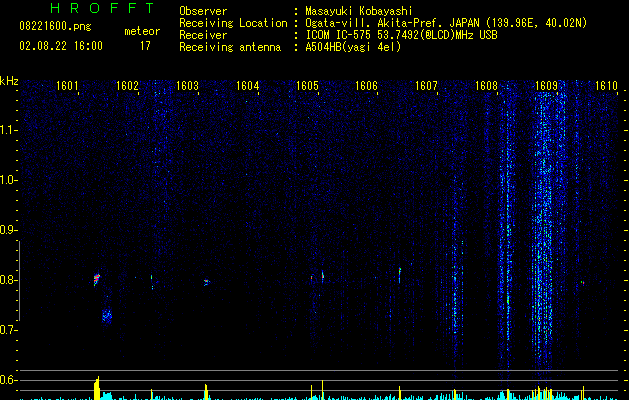Image resolution: width=629 pixels, height=400 pixels.
Task: Click the cyan echo blob below 0.8 kHz after 1601
Action: 107,316
